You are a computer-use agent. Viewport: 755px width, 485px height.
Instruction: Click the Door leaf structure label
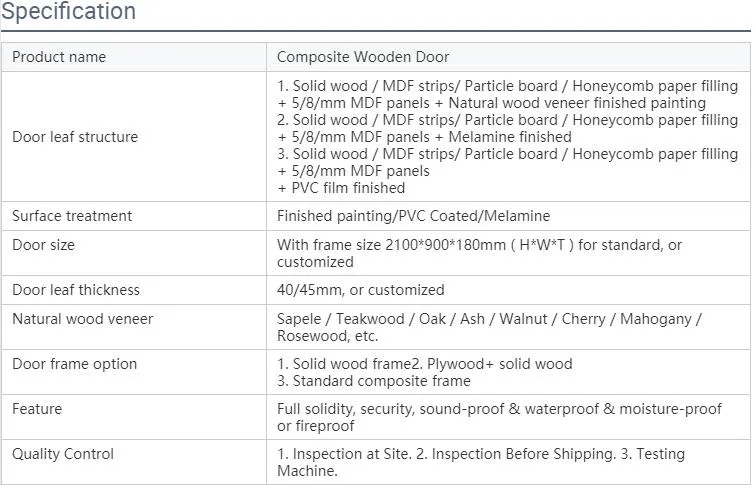75,137
